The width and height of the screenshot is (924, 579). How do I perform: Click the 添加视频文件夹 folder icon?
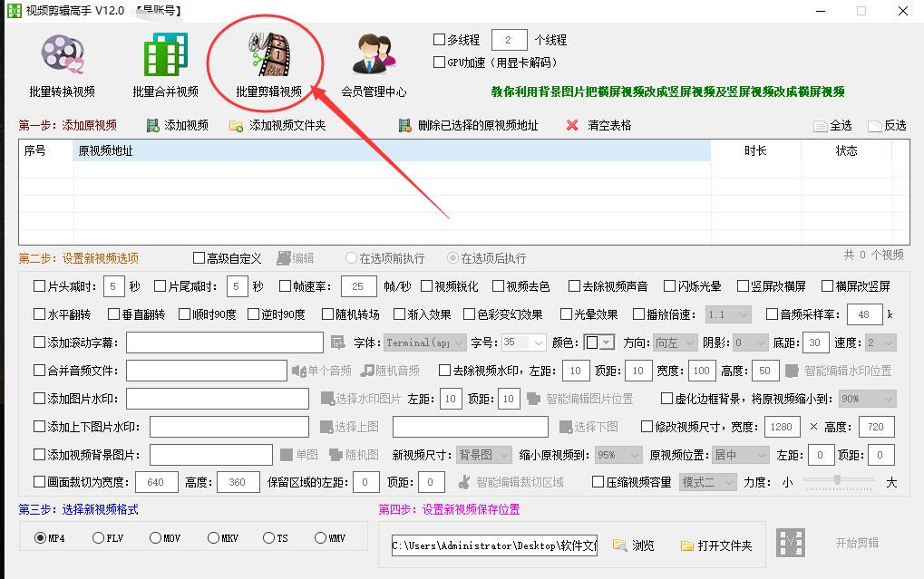tap(237, 125)
